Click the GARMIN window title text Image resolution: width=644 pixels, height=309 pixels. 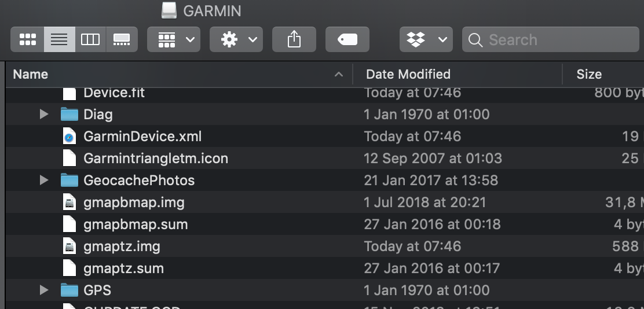[x=212, y=10]
